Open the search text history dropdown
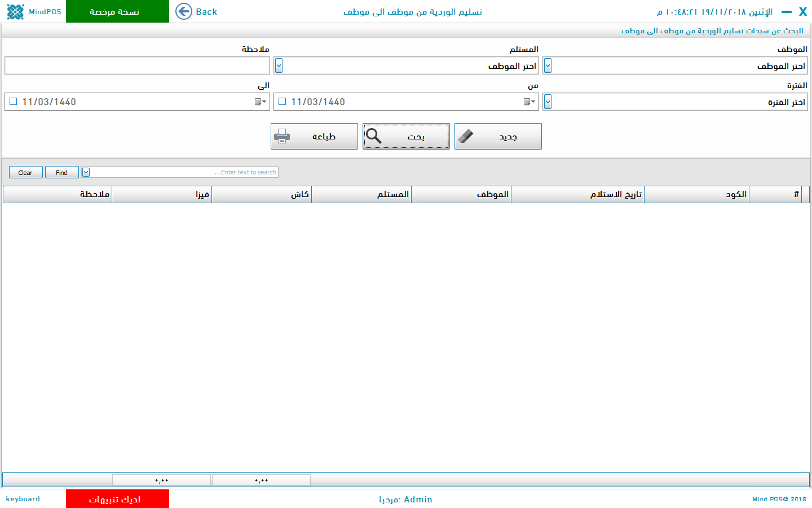Screen dimensions: 812x508 [86, 172]
